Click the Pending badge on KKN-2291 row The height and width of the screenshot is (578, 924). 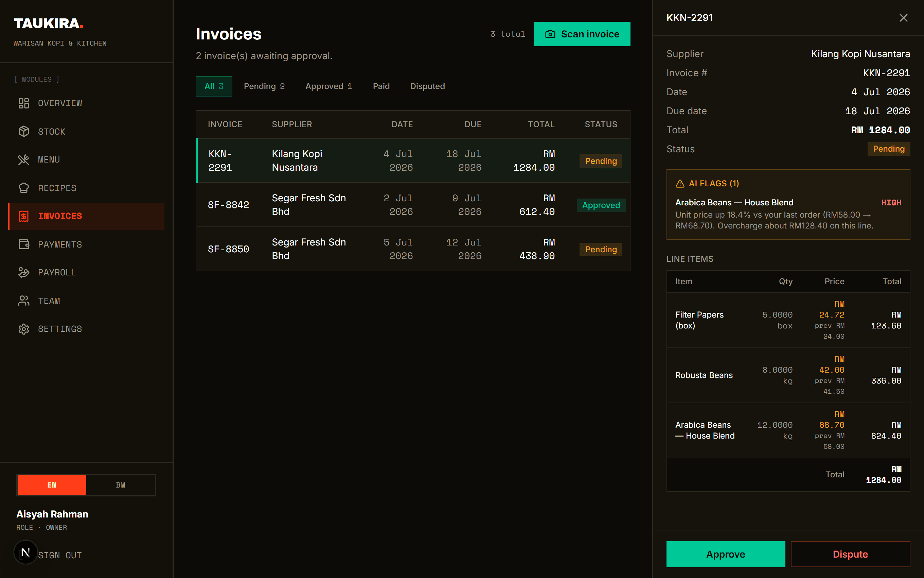pyautogui.click(x=601, y=161)
